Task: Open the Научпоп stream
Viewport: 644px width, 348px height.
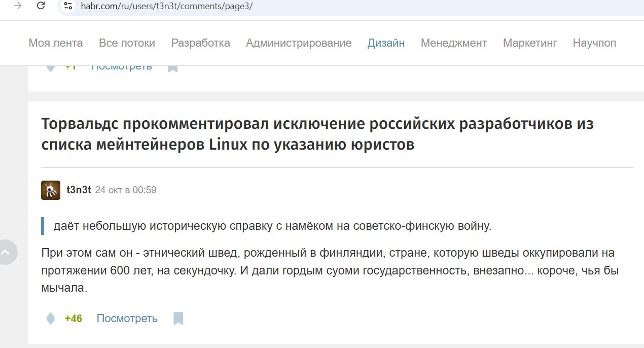Action: point(594,43)
